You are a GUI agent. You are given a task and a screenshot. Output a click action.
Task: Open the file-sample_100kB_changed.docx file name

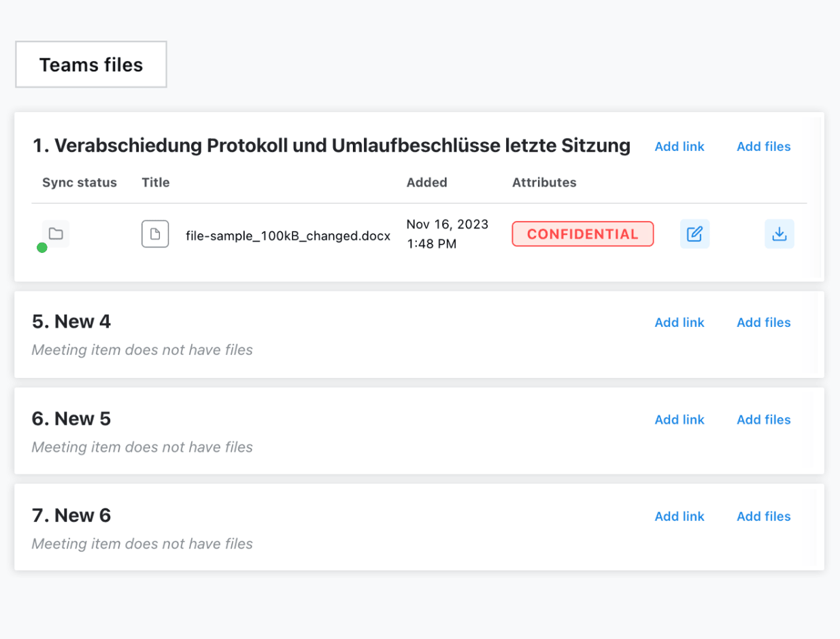tap(288, 236)
